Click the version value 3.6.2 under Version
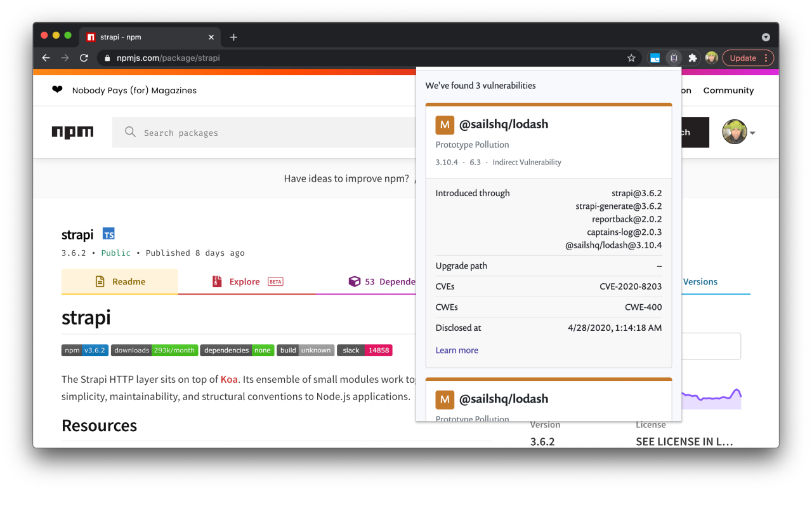Image resolution: width=812 pixels, height=508 pixels. (542, 441)
